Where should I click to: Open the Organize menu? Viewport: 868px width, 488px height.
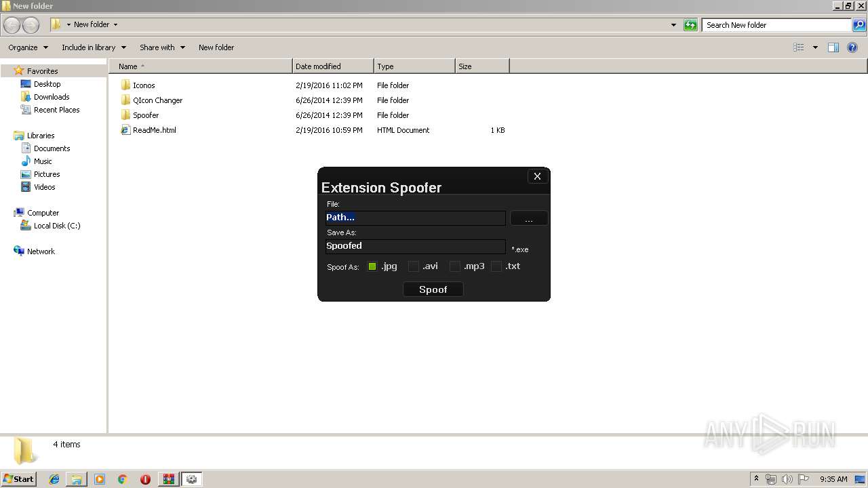(x=28, y=47)
